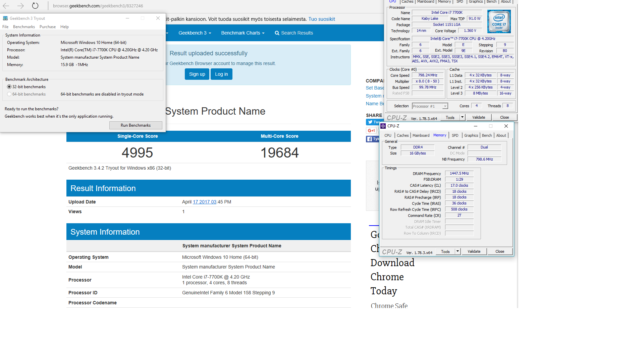Image resolution: width=644 pixels, height=362 pixels.
Task: Click the Sign up button
Action: (x=197, y=74)
